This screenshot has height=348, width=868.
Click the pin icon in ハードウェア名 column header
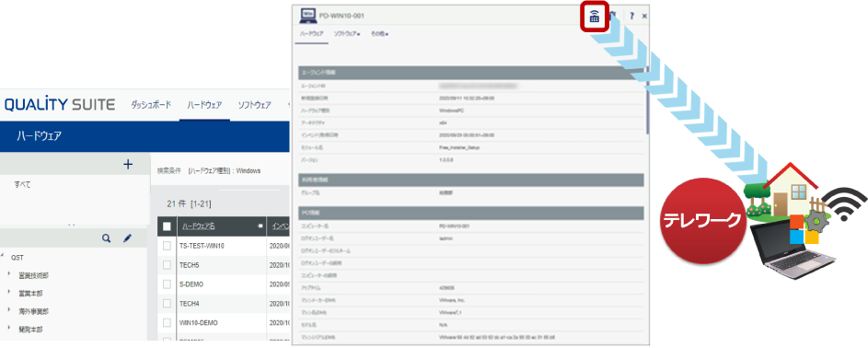click(259, 226)
